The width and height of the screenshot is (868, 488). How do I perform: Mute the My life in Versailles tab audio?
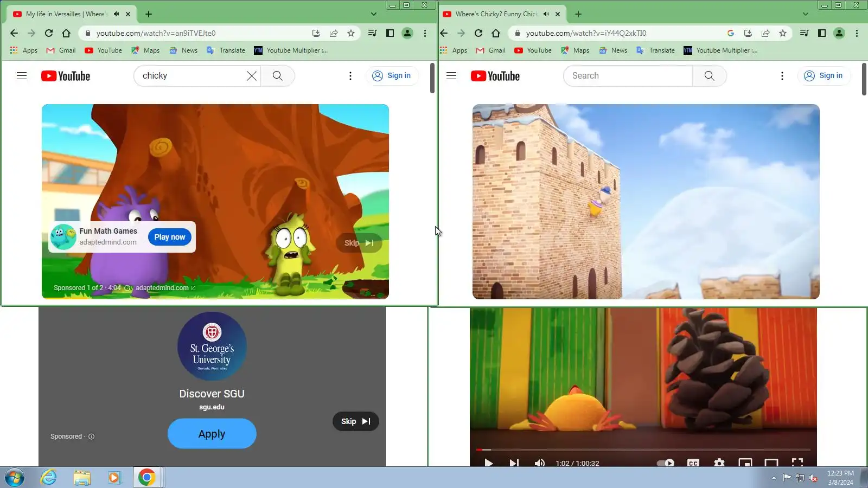tap(116, 14)
